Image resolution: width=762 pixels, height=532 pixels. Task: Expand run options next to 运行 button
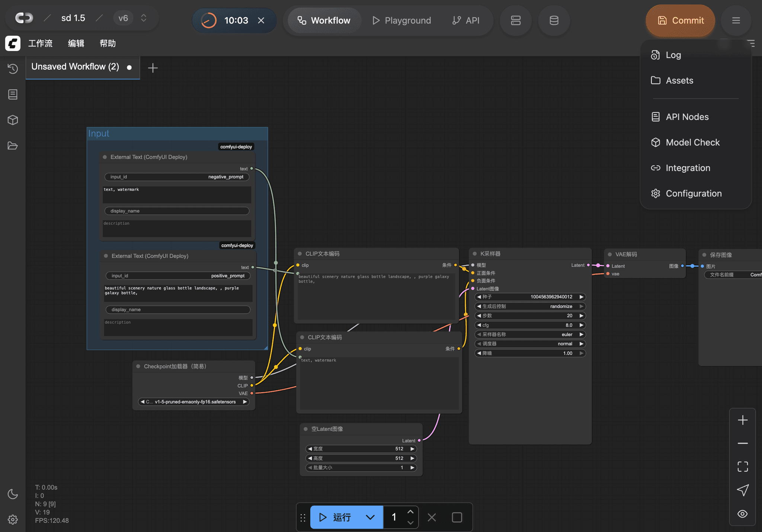370,517
